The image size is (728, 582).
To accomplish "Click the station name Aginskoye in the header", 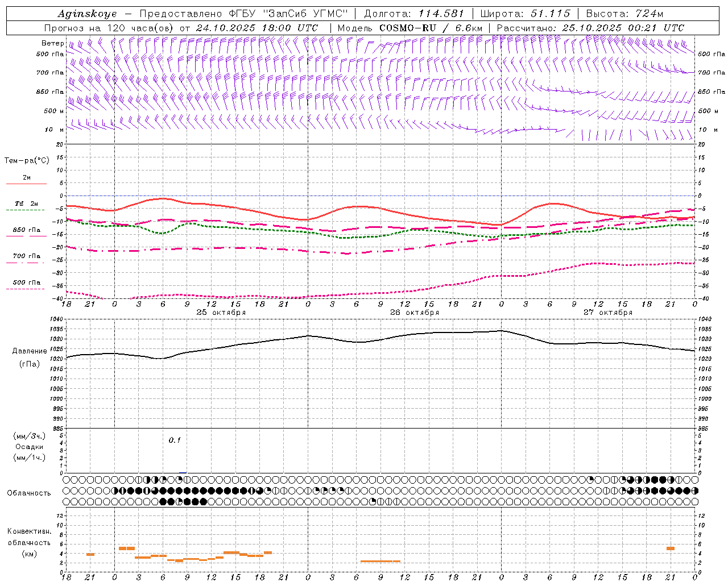I will (x=88, y=14).
